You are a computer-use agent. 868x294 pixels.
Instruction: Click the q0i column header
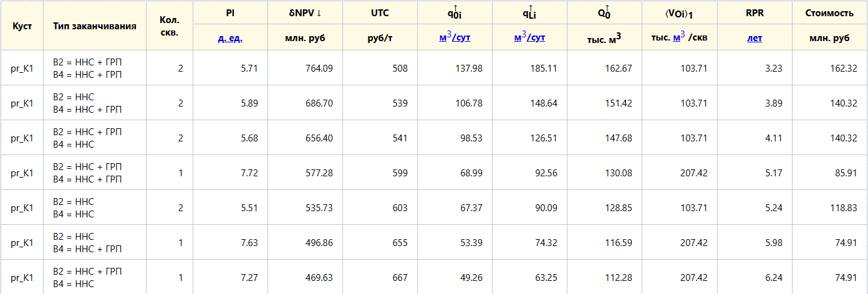pyautogui.click(x=455, y=13)
